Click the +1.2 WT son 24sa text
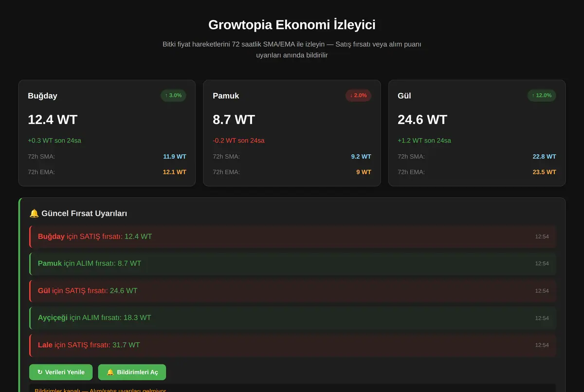The image size is (584, 392). (x=424, y=141)
